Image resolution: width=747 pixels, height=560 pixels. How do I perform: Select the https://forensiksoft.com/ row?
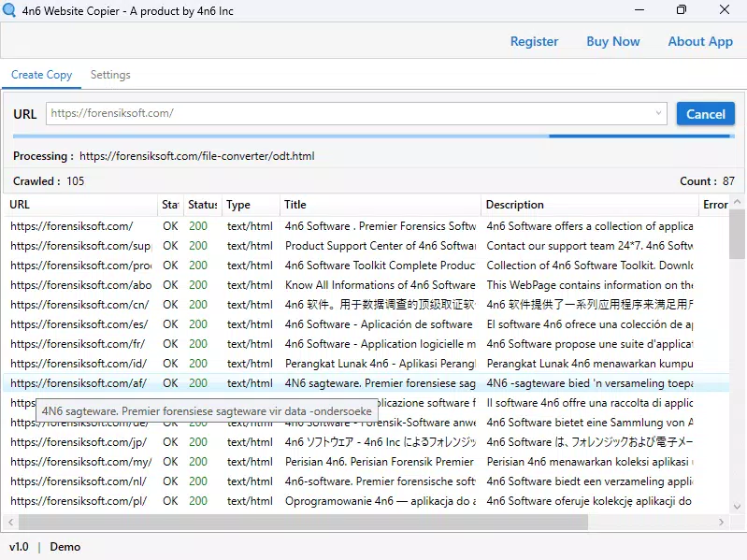(366, 226)
